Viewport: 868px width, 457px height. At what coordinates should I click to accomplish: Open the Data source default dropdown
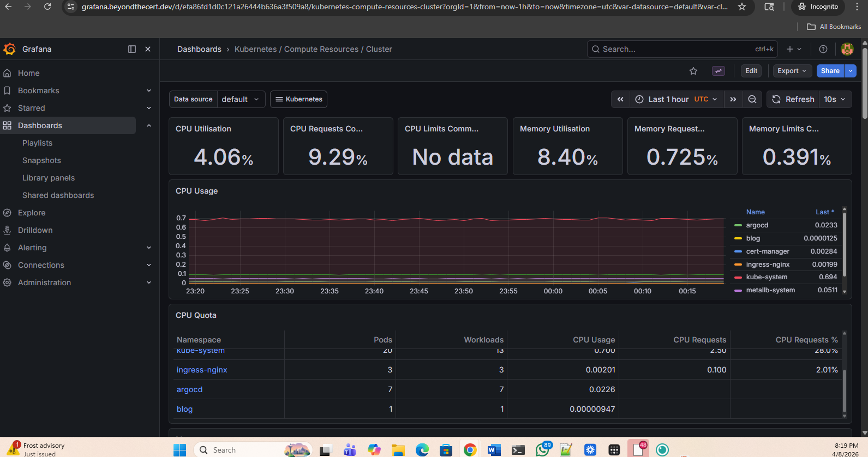click(x=241, y=99)
